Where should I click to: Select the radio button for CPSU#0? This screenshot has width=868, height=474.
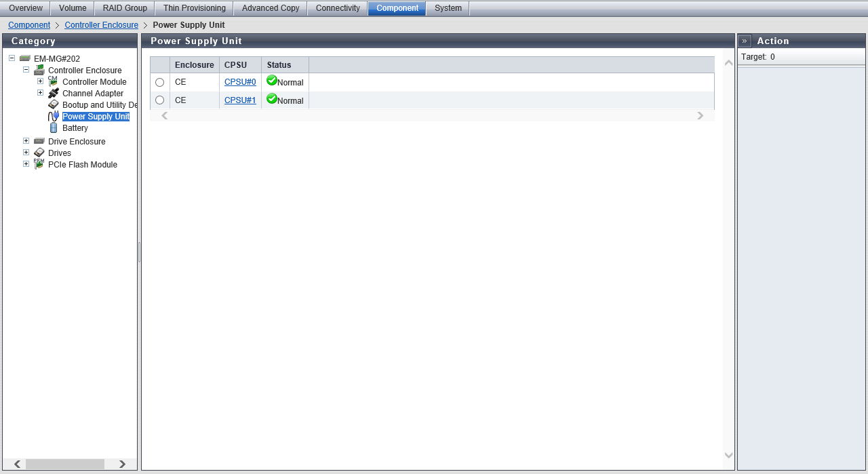click(x=160, y=82)
